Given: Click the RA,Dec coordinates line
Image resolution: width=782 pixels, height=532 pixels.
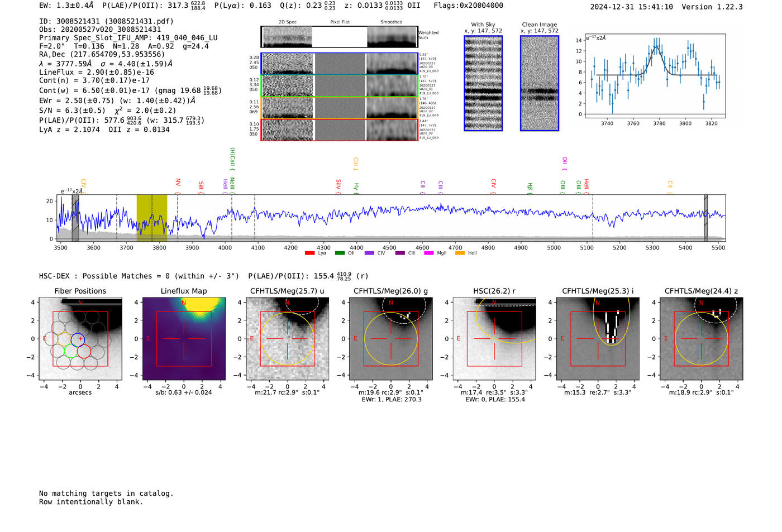Looking at the screenshot, I should [x=102, y=54].
